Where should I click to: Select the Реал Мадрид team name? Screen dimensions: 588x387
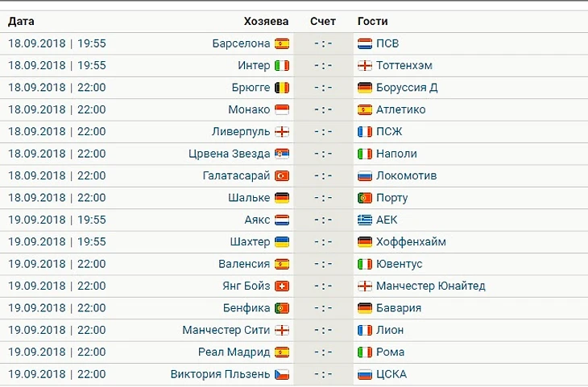[x=234, y=352]
